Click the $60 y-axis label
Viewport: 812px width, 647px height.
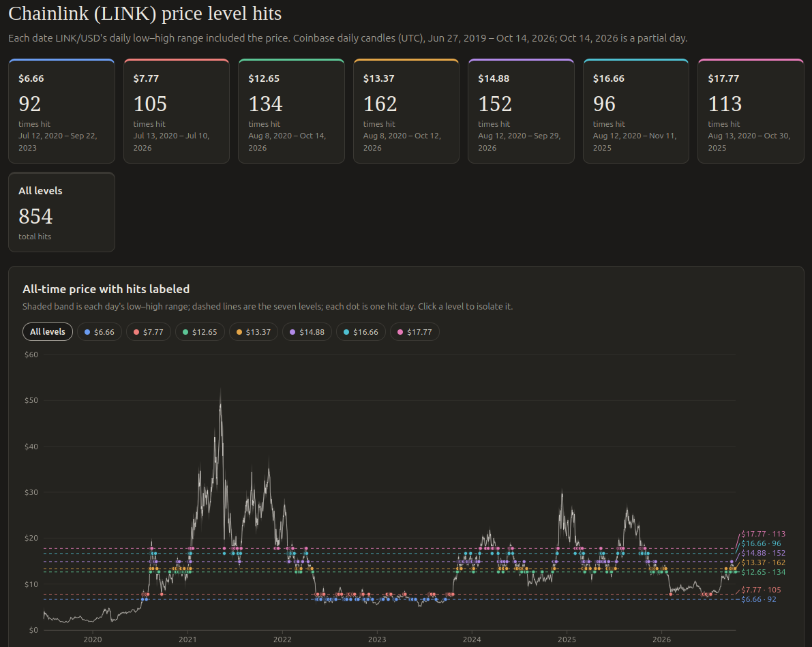click(31, 355)
